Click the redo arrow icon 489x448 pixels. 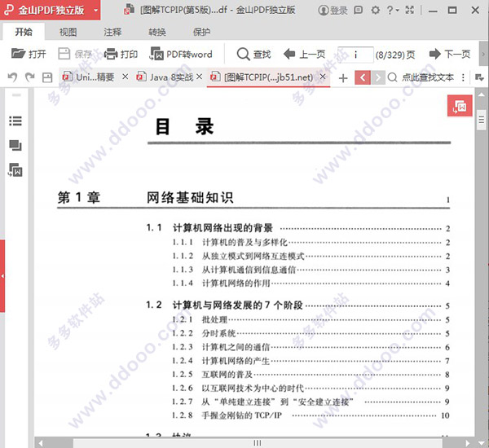click(x=30, y=77)
